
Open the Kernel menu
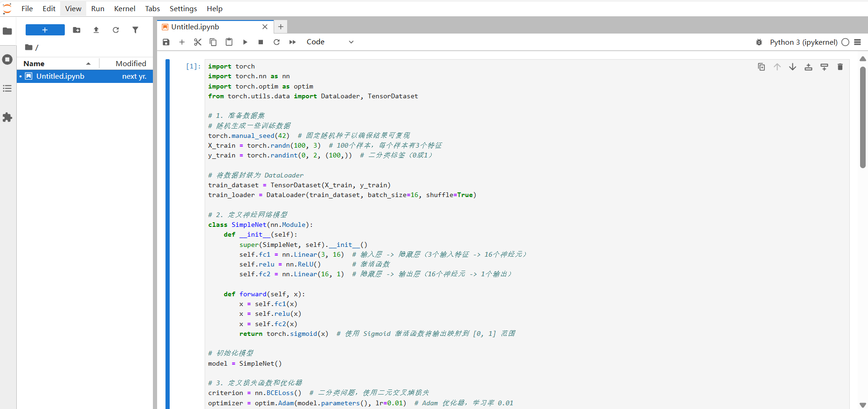tap(124, 8)
